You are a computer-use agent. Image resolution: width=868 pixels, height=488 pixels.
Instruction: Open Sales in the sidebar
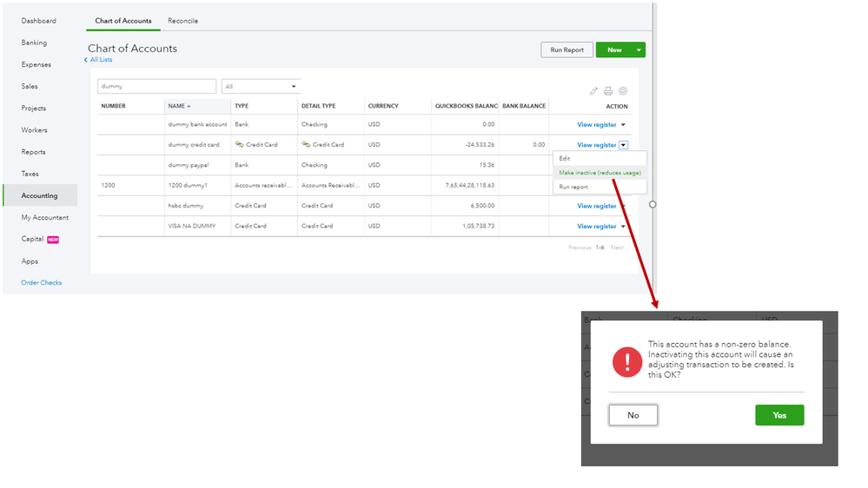tap(30, 86)
